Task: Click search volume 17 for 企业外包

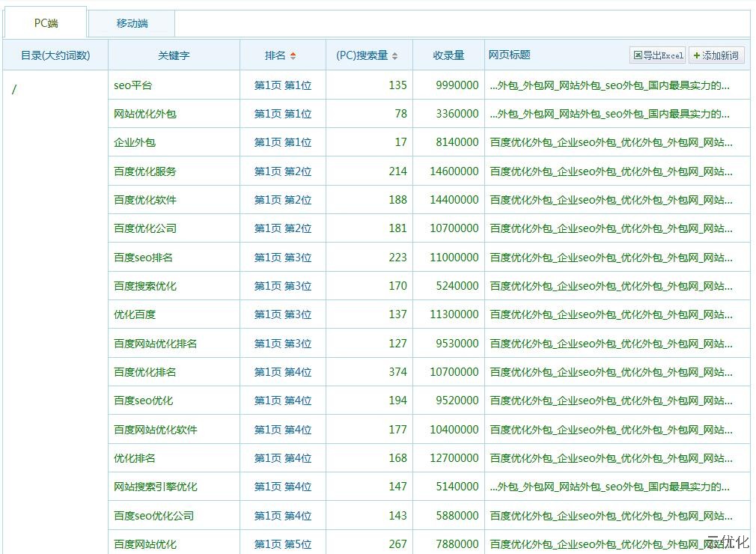Action: point(400,142)
